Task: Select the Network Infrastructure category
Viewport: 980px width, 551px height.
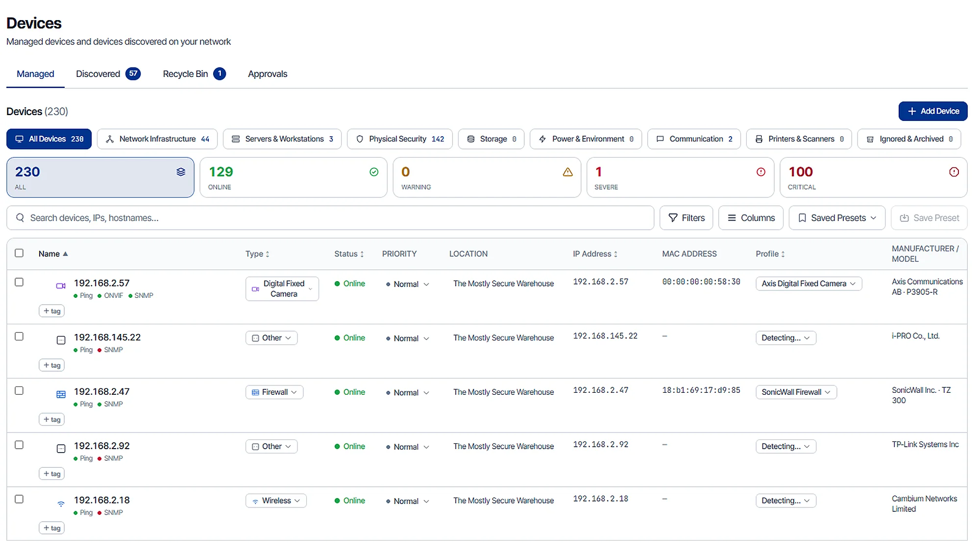Action: click(x=157, y=139)
